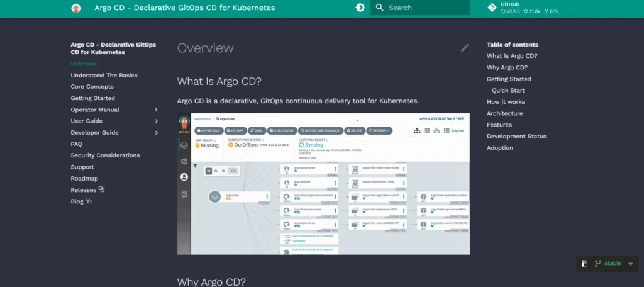Expand the Operator Manual chevron
Screen dimensions: 644x287
click(156, 110)
